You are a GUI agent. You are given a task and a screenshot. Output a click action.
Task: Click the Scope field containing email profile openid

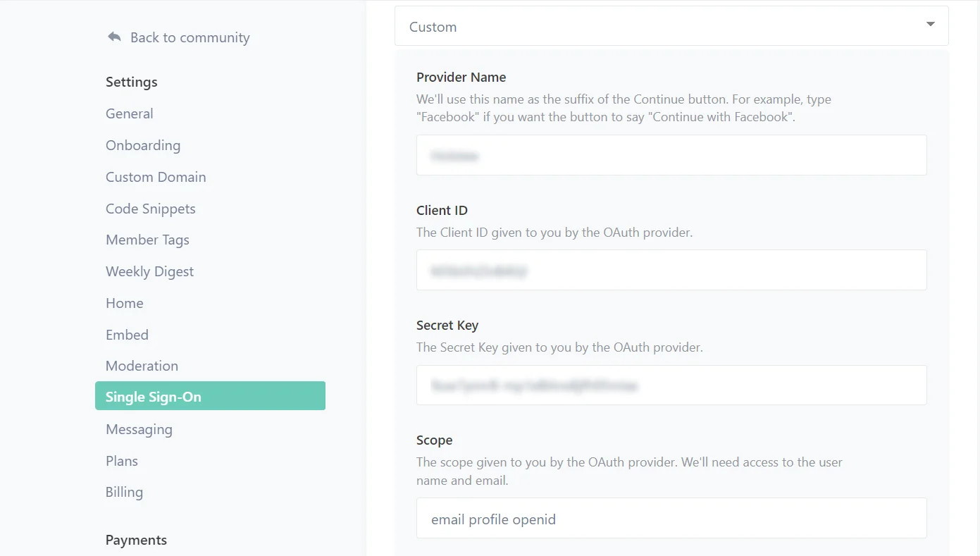click(670, 517)
